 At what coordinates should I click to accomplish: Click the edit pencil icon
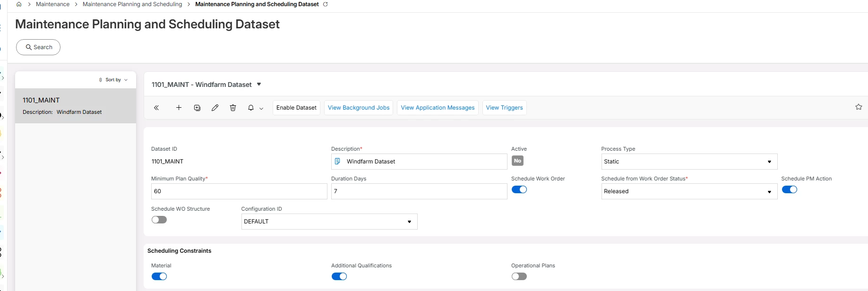pos(215,108)
